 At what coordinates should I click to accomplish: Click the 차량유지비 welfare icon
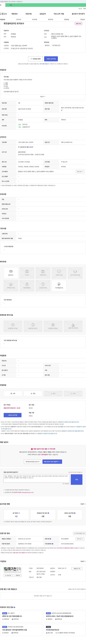pyautogui.click(x=43, y=273)
